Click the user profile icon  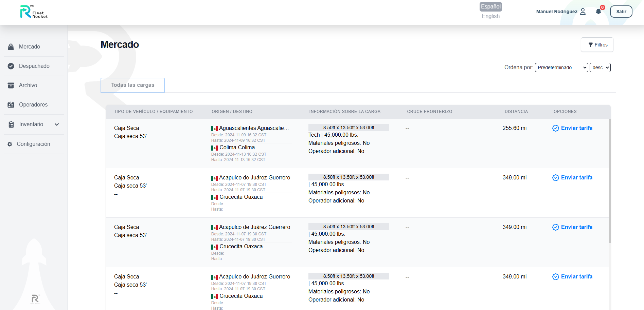[583, 12]
